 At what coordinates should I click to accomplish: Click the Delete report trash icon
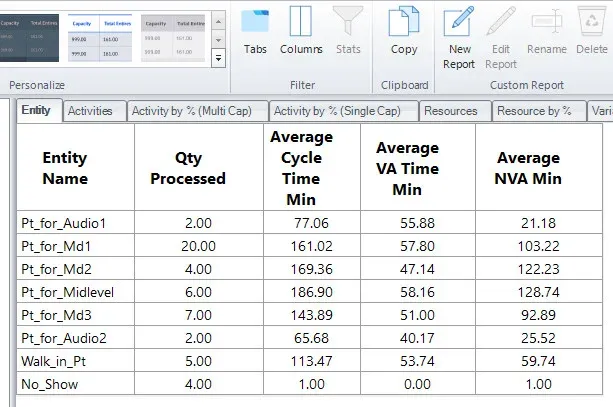[x=591, y=22]
